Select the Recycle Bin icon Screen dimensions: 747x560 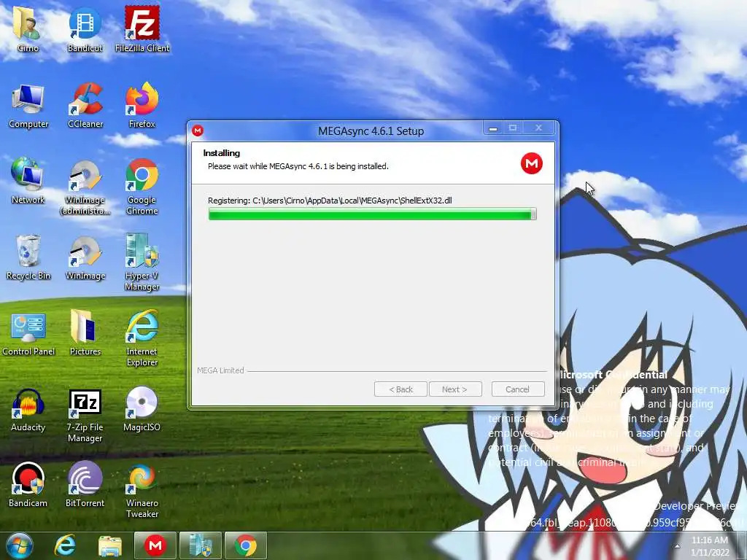point(28,257)
